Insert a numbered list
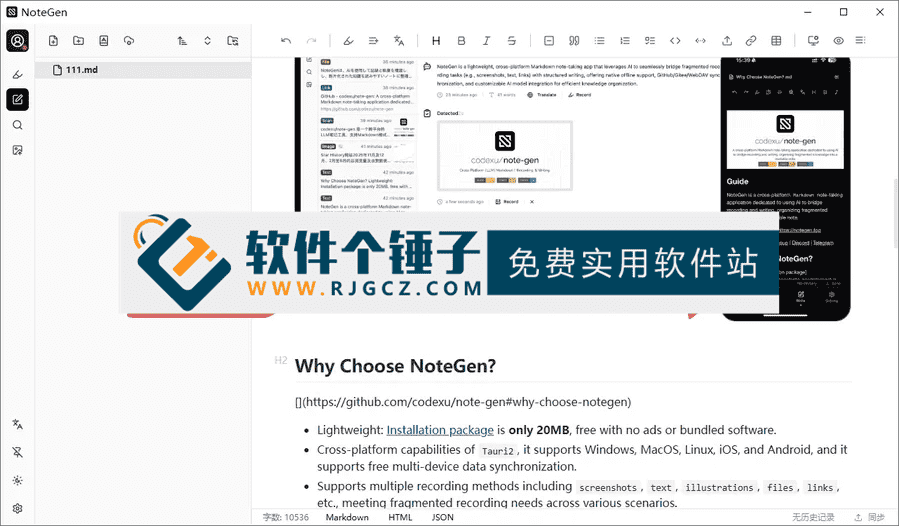 pos(625,41)
